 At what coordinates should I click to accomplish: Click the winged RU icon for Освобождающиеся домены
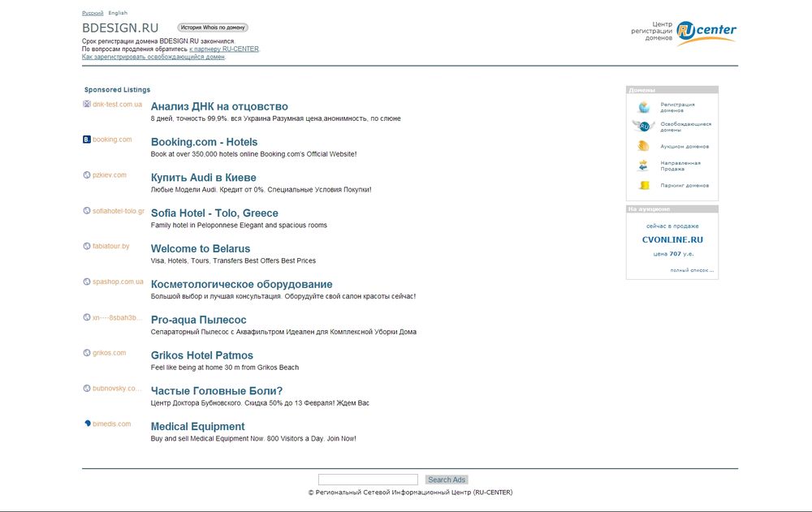pos(644,126)
